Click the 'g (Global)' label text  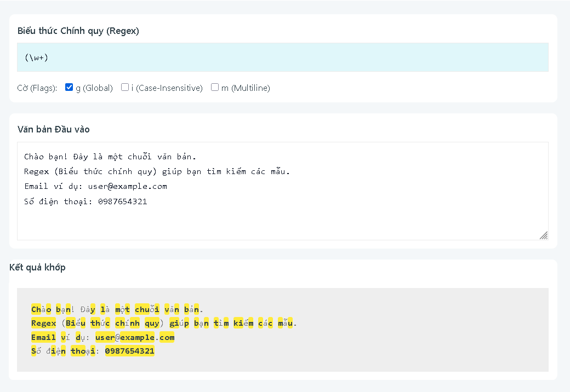94,88
